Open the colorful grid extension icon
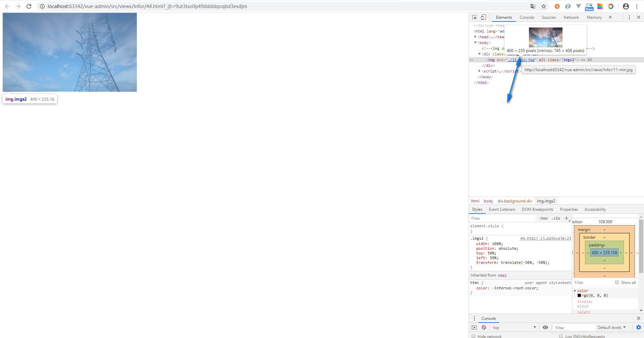Image resolution: width=644 pixels, height=338 pixels. coord(600,6)
